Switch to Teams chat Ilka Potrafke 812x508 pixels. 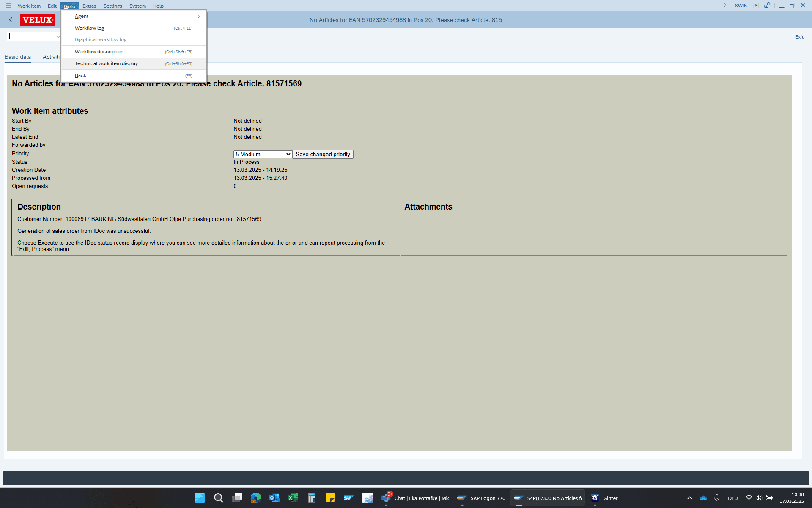416,498
